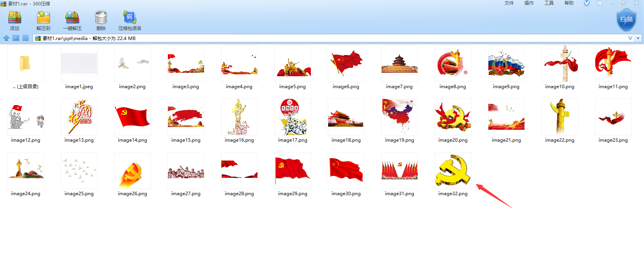The width and height of the screenshot is (644, 256).
Task: Click the 扫描 (Scan) shield button
Action: pos(626,20)
